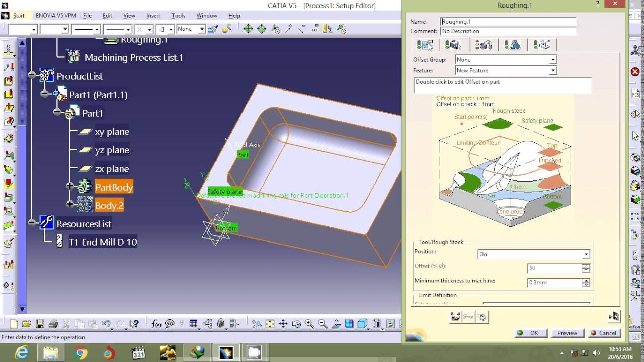
Task: Increase Minimum thickness to machine value
Action: click(586, 280)
